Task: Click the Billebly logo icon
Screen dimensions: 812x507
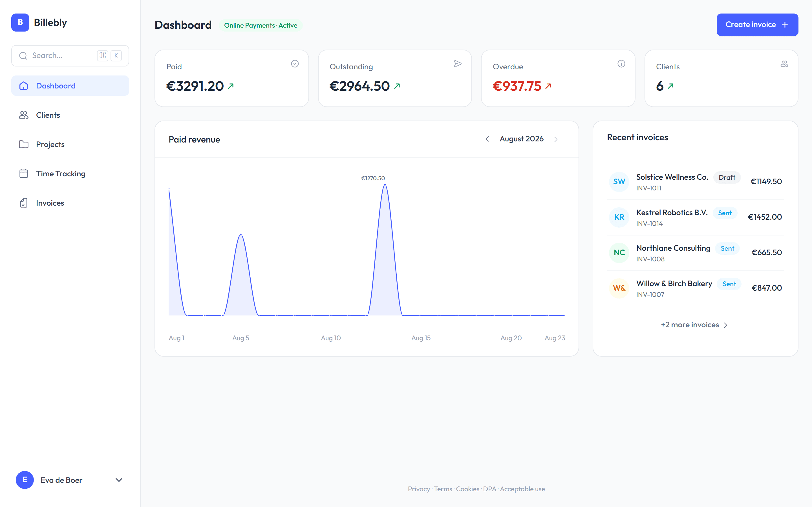Action: pos(20,23)
